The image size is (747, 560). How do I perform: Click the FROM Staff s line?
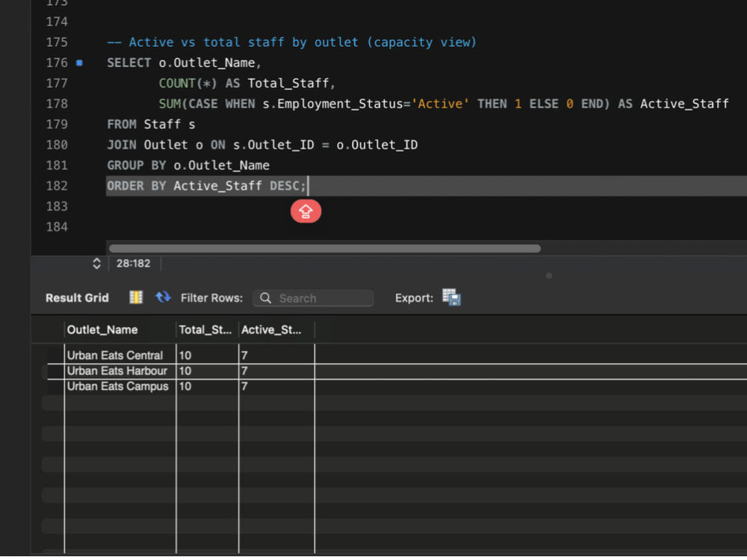click(151, 124)
